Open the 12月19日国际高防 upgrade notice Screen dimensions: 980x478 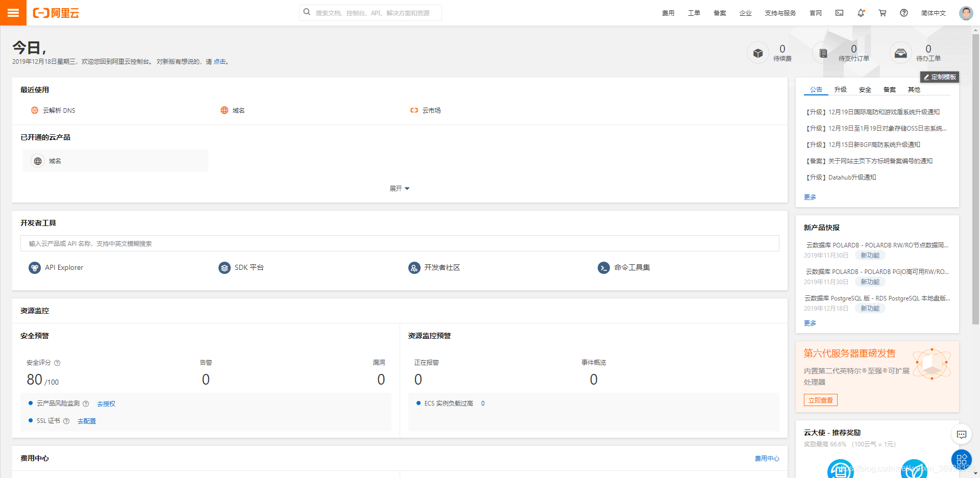click(872, 112)
